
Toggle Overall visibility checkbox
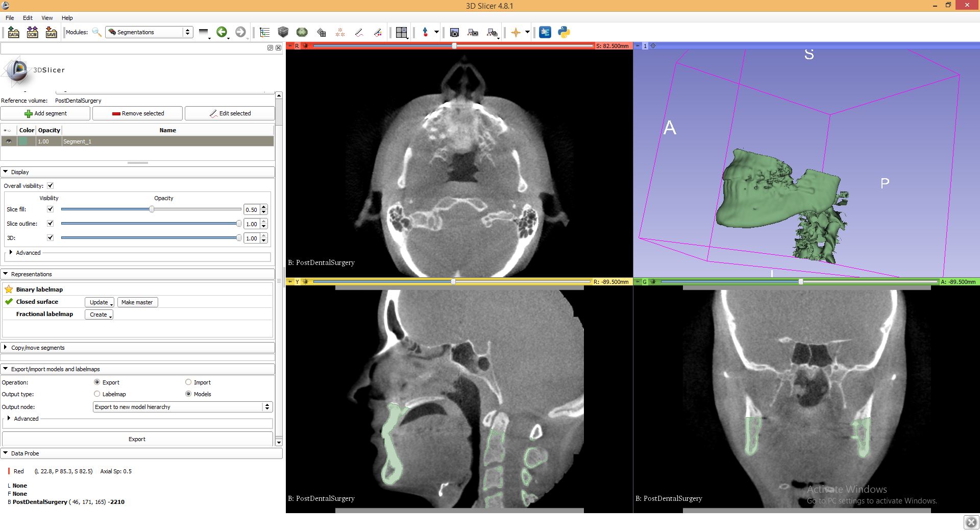(50, 186)
